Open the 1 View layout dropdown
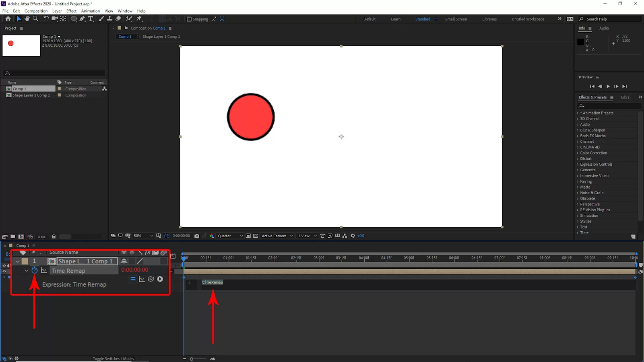Image resolution: width=644 pixels, height=362 pixels. 308,236
